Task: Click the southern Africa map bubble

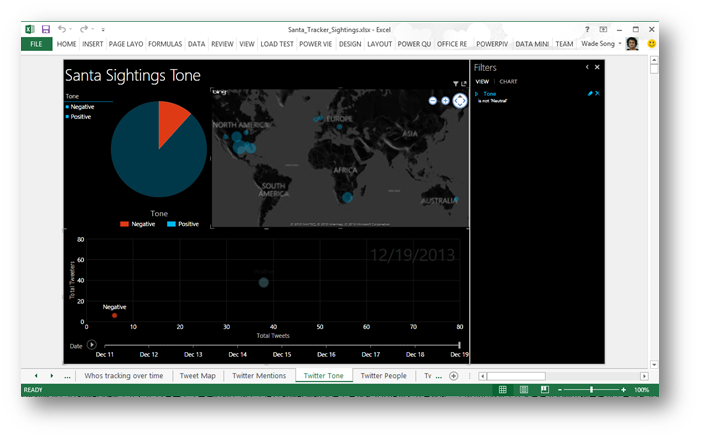Action: (347, 197)
